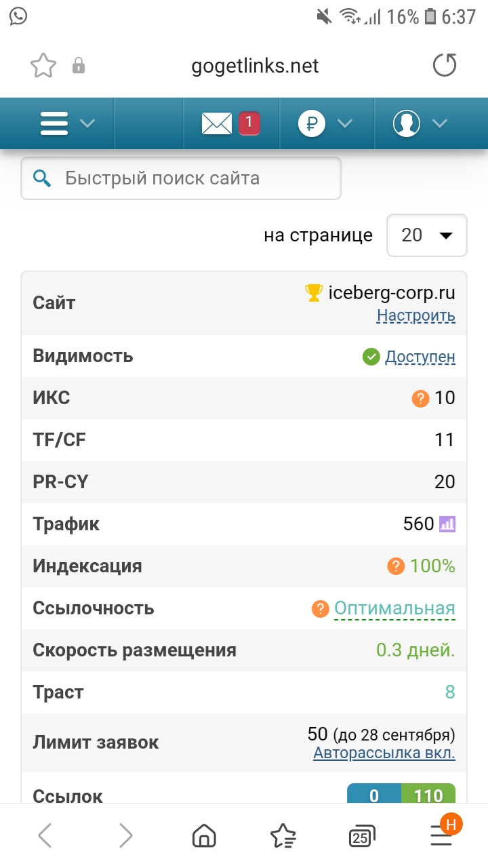Viewport: 488px width, 868px height.
Task: Open the traffic chart icon
Action: click(447, 524)
